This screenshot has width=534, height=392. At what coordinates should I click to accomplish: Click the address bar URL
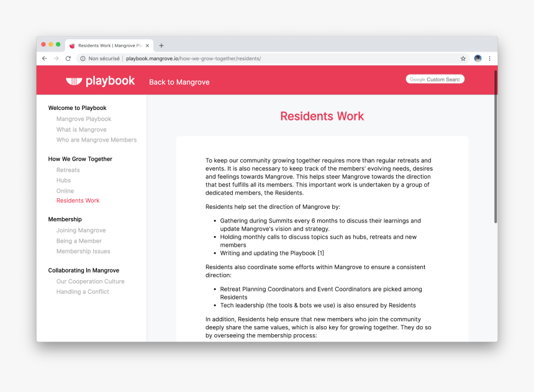click(194, 58)
